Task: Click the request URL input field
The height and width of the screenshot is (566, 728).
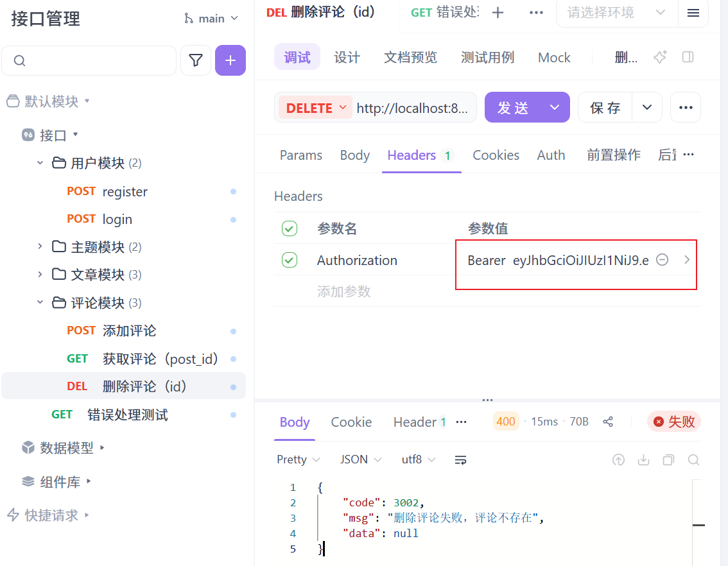Action: (413, 107)
